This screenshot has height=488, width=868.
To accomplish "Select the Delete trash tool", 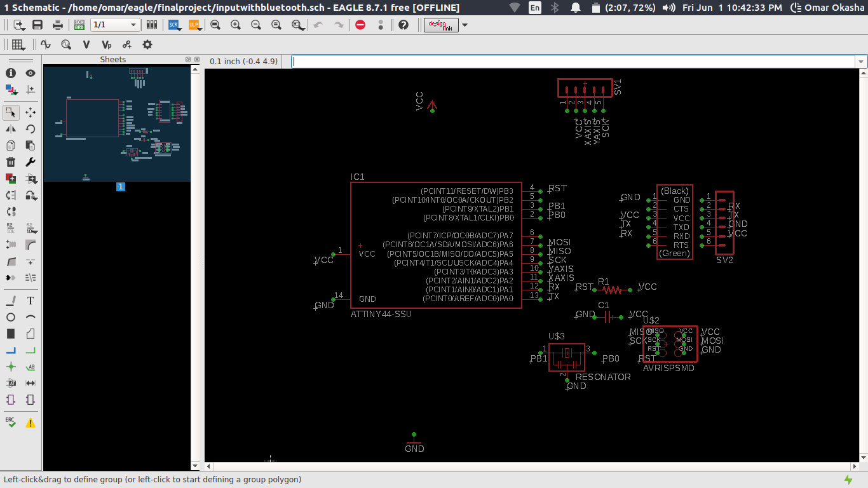I will click(11, 162).
